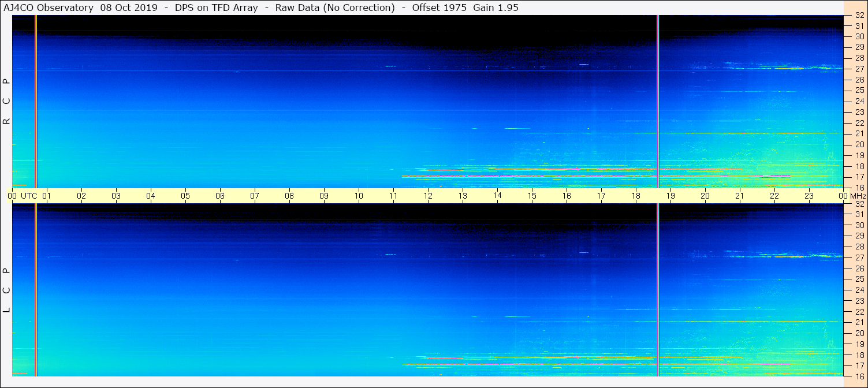
Task: Pick the 23 hour label on time axis
Action: point(809,196)
